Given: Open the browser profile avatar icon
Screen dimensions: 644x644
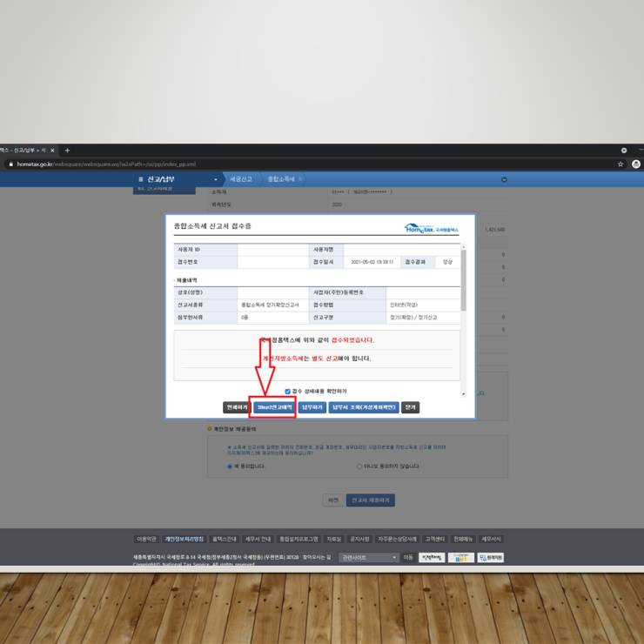Looking at the screenshot, I should 636,164.
